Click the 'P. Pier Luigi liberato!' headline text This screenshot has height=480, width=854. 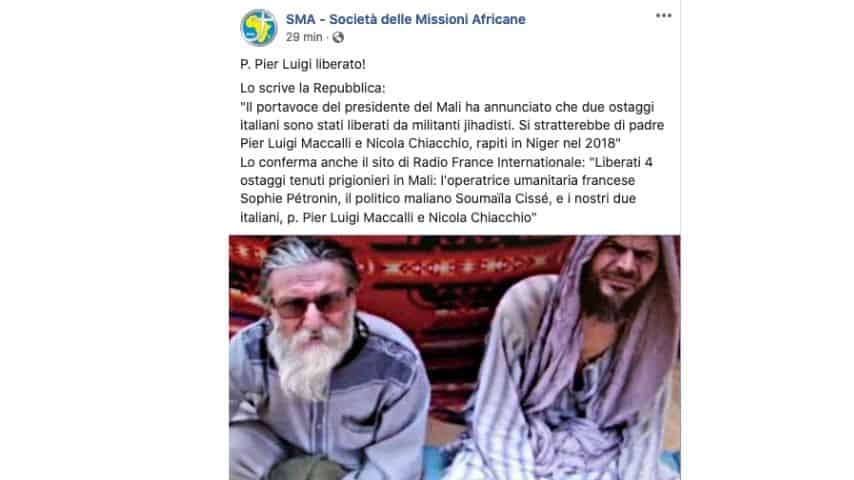[303, 64]
